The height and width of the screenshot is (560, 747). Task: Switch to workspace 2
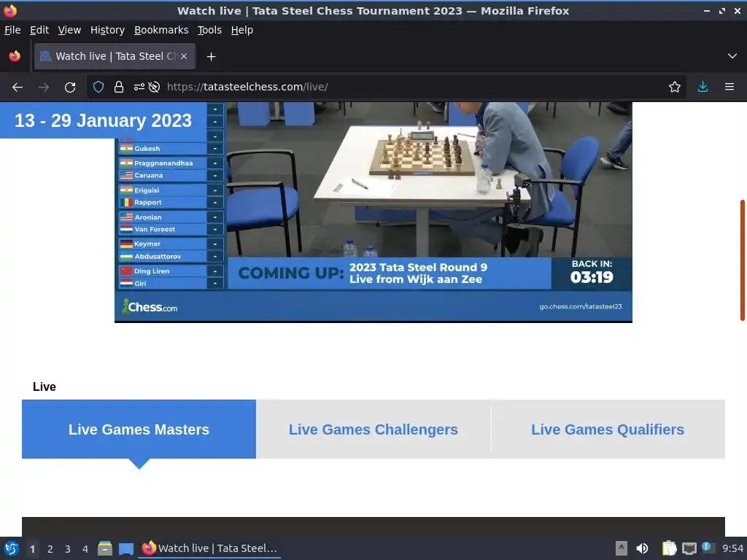pos(50,549)
